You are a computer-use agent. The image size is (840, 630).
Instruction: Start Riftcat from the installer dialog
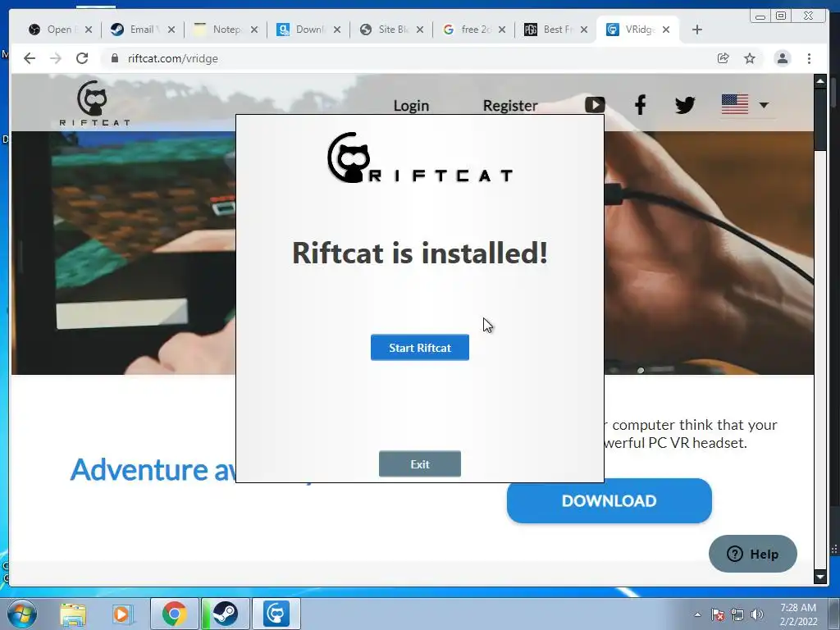pos(419,348)
